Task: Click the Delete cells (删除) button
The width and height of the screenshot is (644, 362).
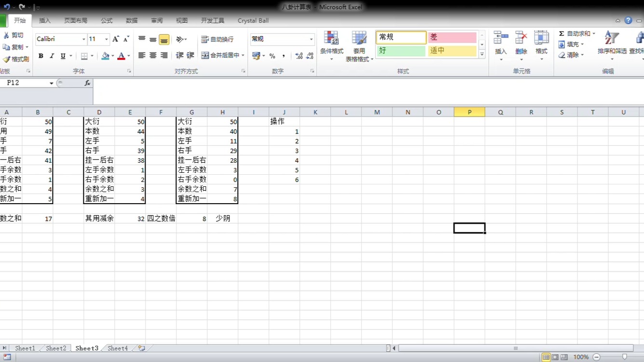Action: click(x=521, y=47)
